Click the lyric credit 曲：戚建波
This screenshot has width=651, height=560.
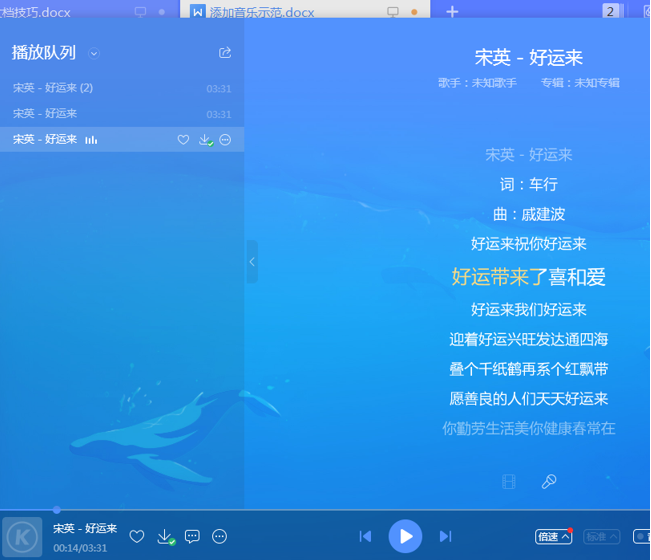[x=529, y=215]
